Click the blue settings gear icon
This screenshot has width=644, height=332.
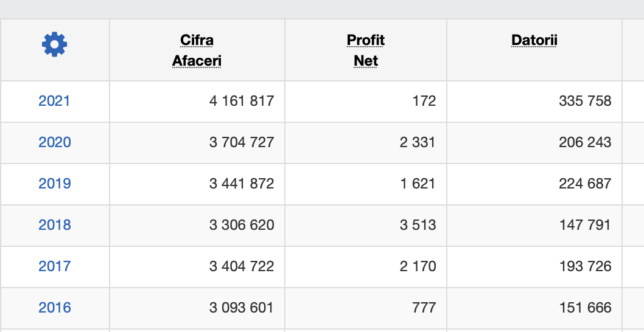55,44
